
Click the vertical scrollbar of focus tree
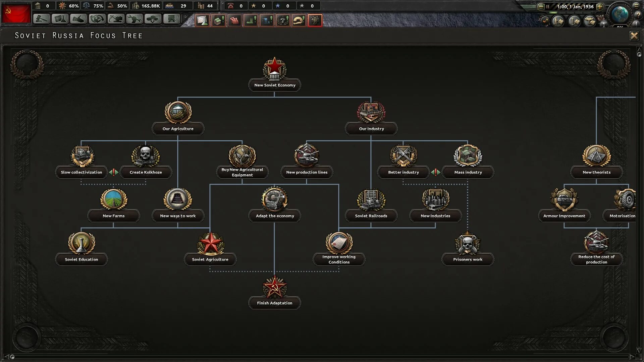tap(639, 199)
